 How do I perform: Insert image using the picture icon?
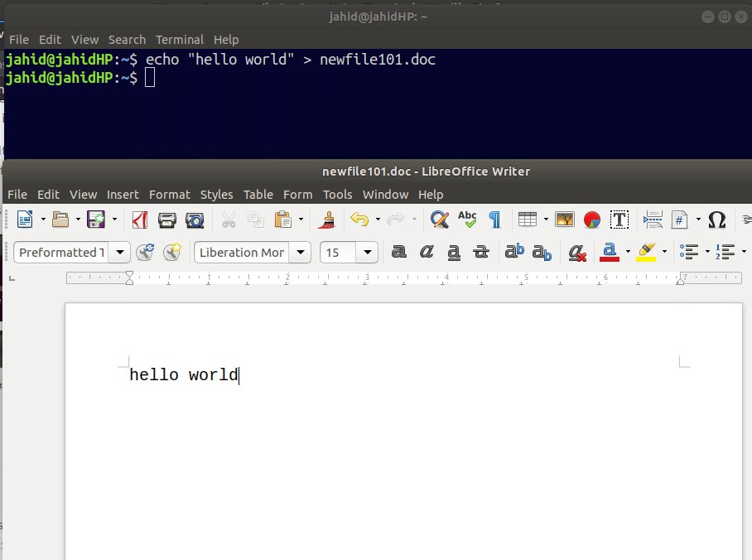click(565, 220)
